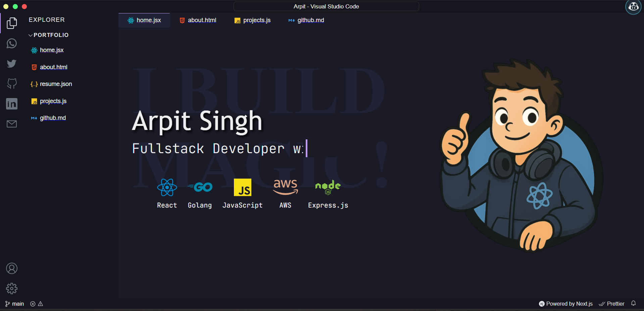The image size is (644, 311).
Task: Click the Prettier double-check icon
Action: point(602,304)
